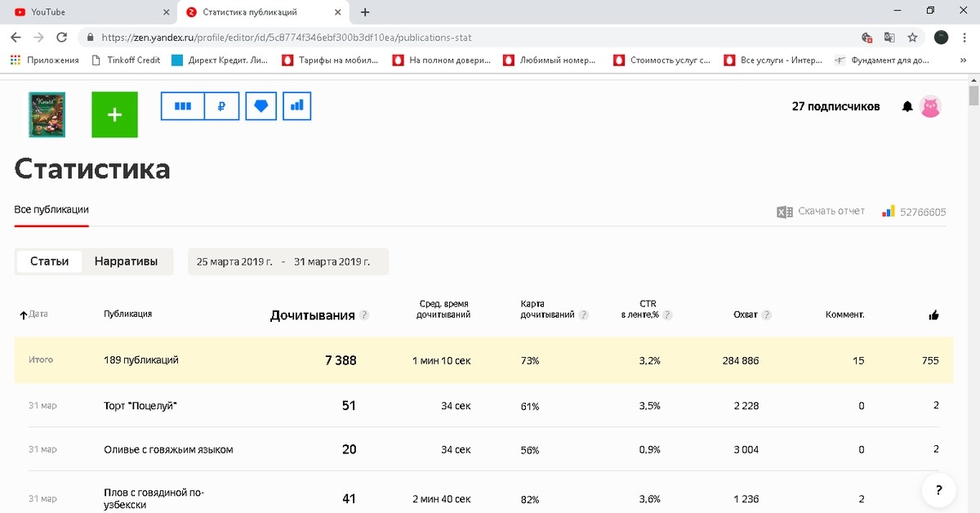This screenshot has width=980, height=513.
Task: Click the total reach value 284 886
Action: (x=741, y=360)
